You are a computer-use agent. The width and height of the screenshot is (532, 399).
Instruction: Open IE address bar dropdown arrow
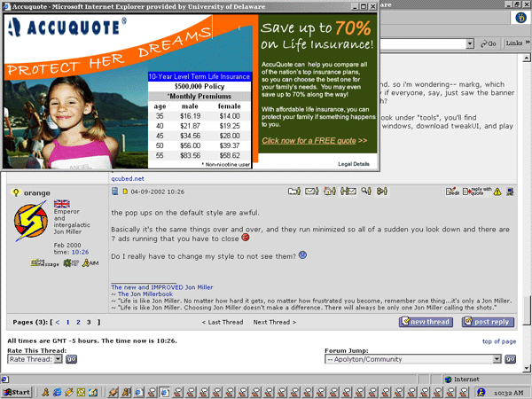click(x=470, y=43)
